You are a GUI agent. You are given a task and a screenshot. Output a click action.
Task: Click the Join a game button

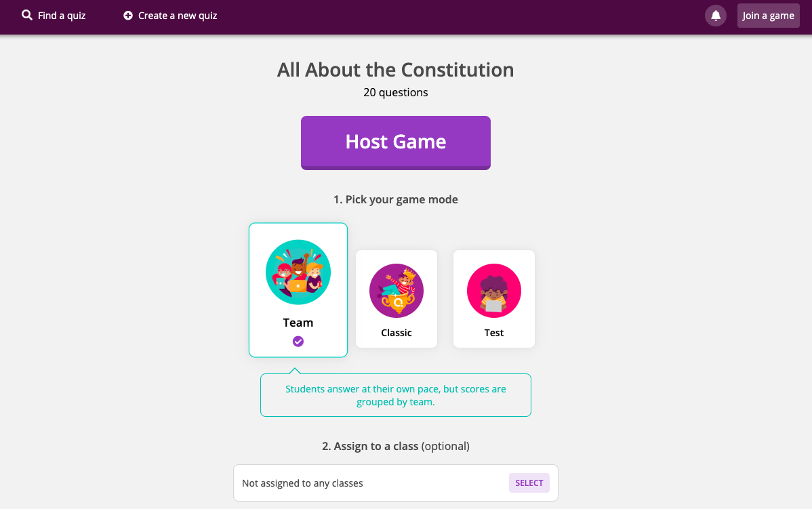click(769, 16)
